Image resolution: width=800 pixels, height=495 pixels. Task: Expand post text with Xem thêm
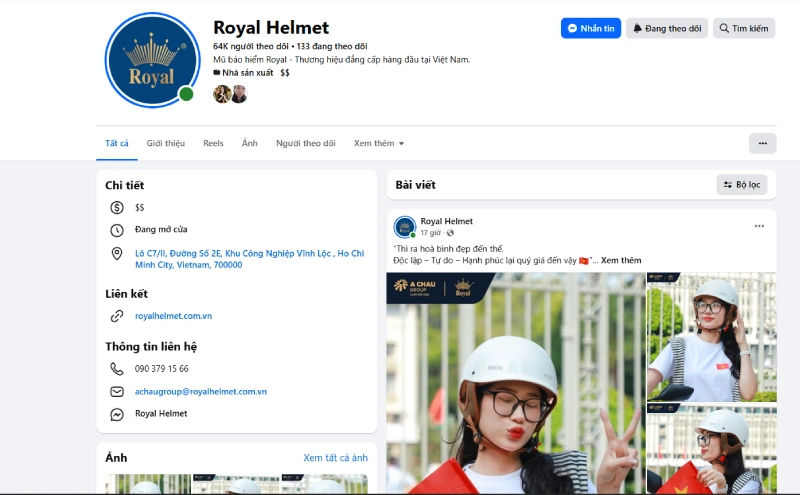(621, 260)
